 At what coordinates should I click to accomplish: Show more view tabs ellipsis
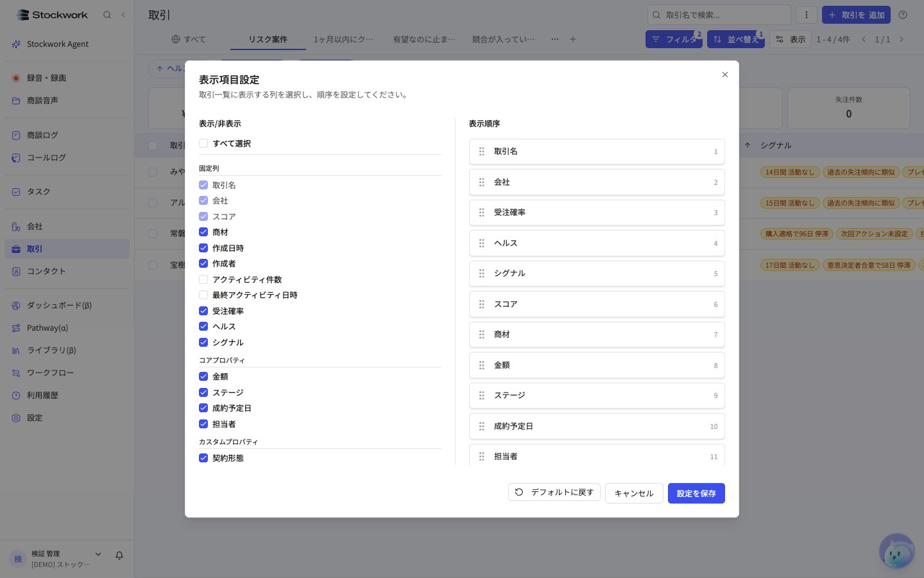(x=554, y=39)
